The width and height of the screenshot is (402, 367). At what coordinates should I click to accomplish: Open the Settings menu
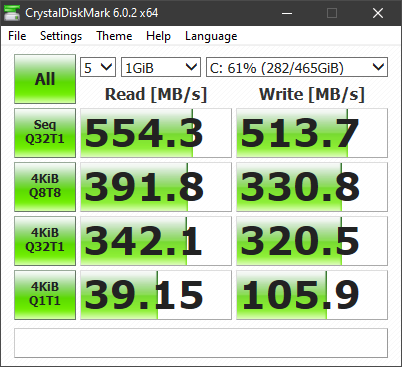tap(61, 36)
